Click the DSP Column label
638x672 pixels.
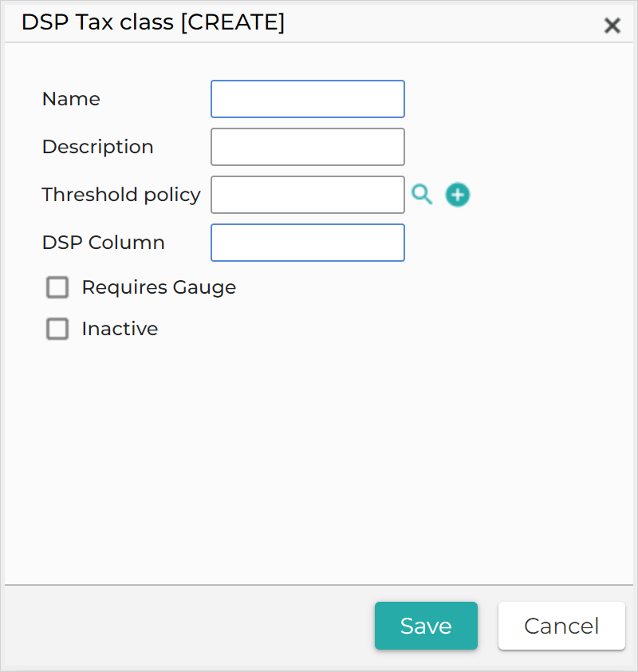tap(103, 243)
